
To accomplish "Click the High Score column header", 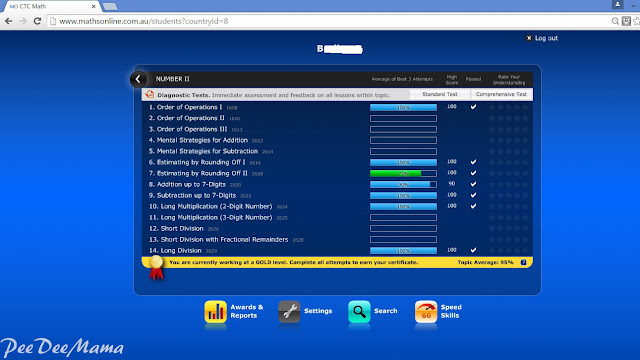I will pos(452,80).
